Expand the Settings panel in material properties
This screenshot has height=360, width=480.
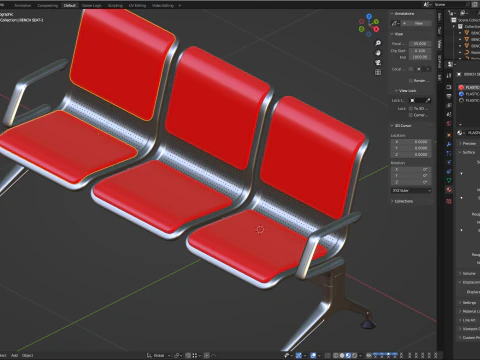point(467,303)
